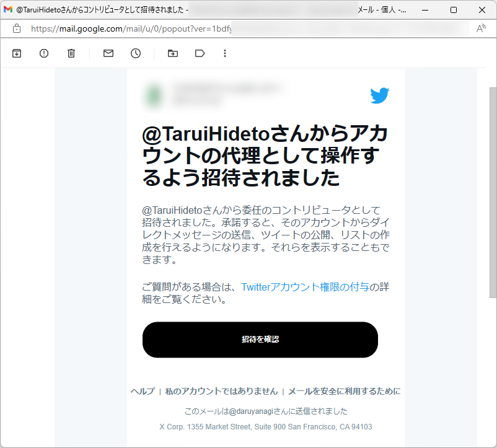Delete the email using the trash icon
This screenshot has height=448, width=497.
pos(71,53)
